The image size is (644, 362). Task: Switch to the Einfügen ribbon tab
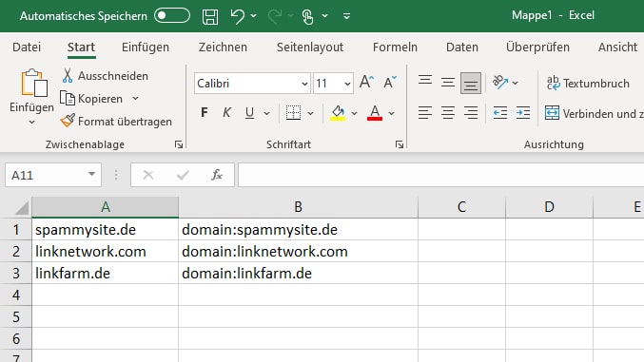click(146, 48)
